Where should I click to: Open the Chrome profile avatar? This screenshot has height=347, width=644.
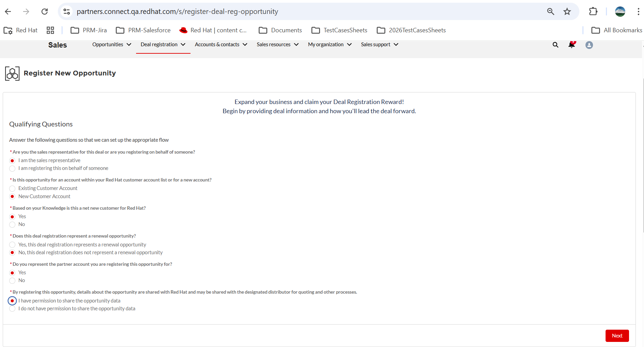(620, 12)
